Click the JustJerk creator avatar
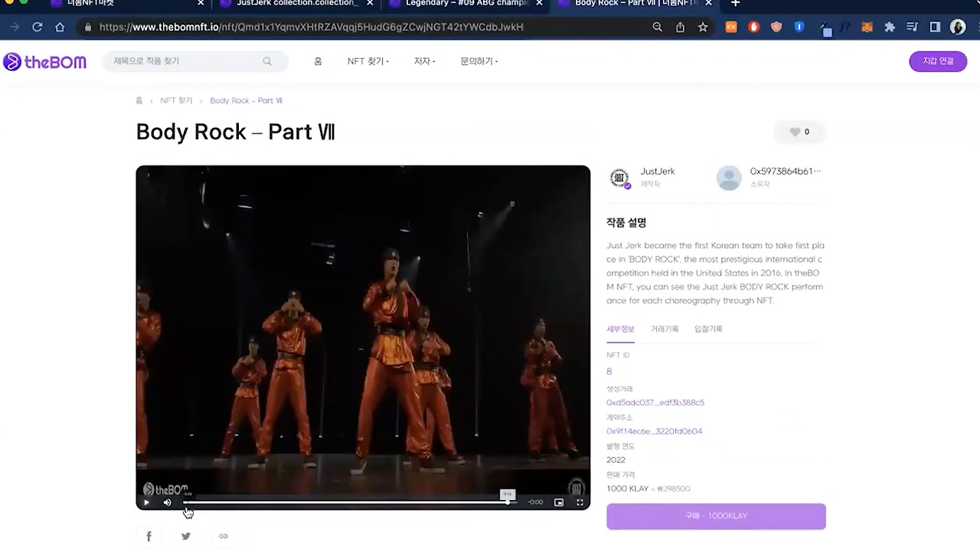The image size is (980, 552). (x=619, y=178)
